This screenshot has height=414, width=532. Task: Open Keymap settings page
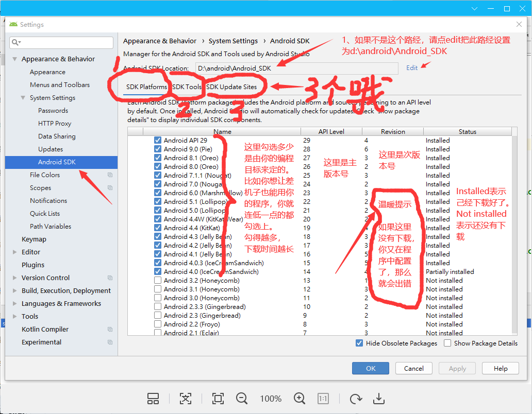pyautogui.click(x=34, y=239)
